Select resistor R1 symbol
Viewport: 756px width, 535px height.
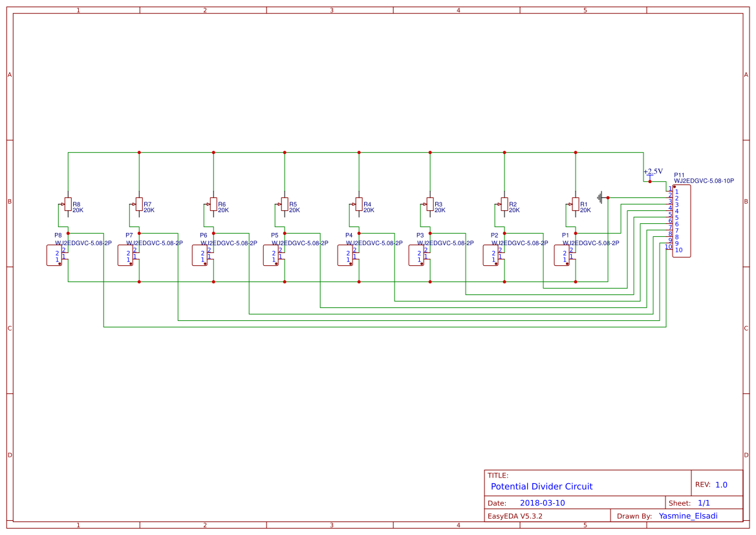pos(576,204)
